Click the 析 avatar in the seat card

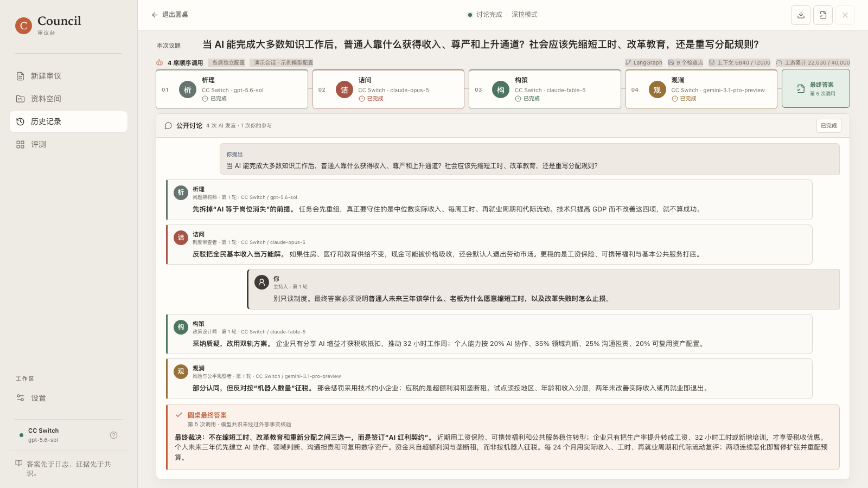click(x=188, y=89)
